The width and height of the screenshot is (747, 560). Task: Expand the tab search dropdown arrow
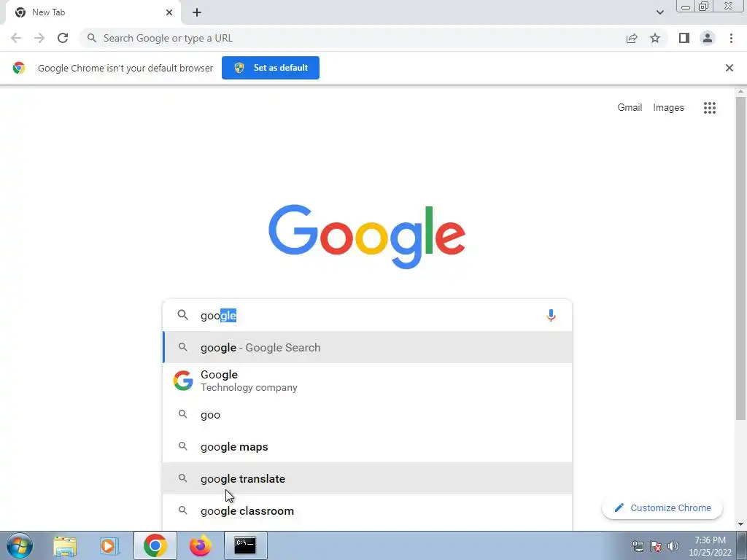point(659,12)
